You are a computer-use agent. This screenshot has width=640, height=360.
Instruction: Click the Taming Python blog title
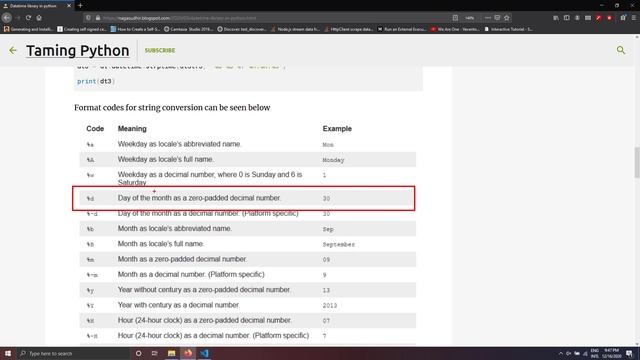(x=78, y=51)
